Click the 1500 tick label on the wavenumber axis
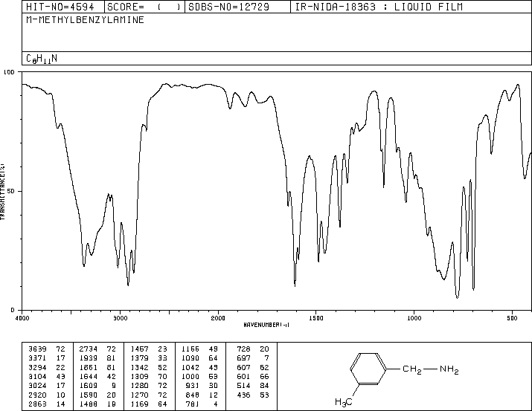This screenshot has width=532, height=411. pos(316,318)
